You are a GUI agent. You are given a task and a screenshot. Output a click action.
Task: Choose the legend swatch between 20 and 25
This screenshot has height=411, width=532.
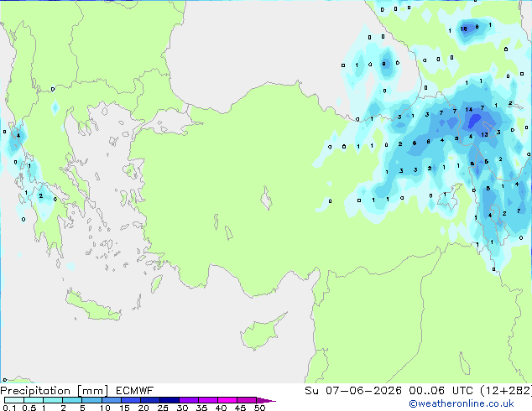[149, 400]
